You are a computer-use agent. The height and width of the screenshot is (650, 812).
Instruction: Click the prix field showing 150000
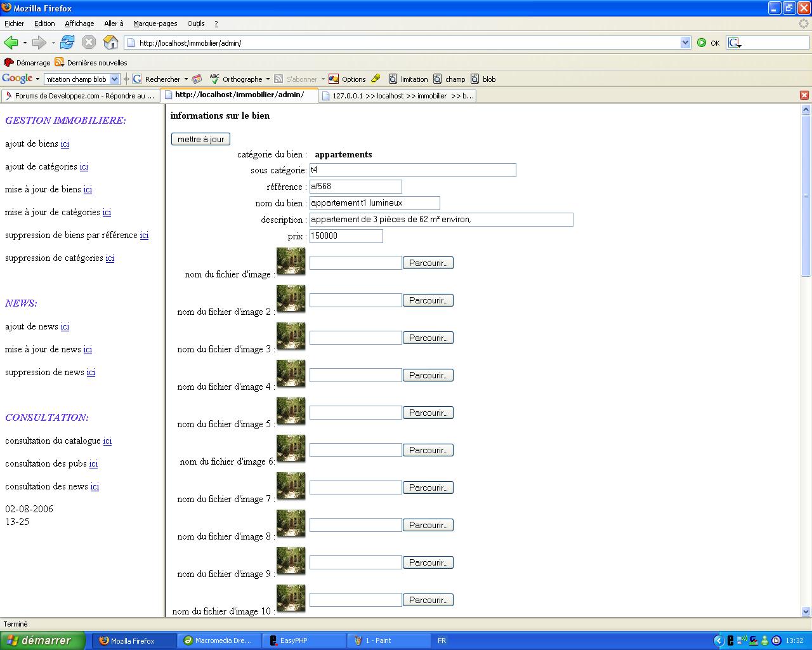pyautogui.click(x=346, y=236)
